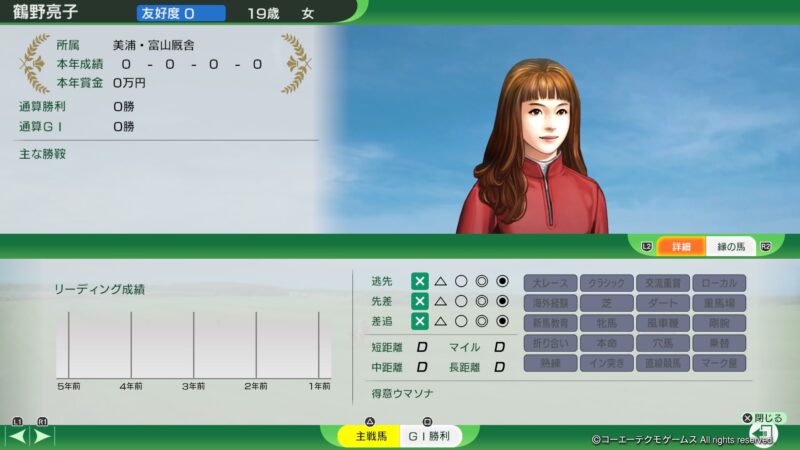Click the 芝 skill badge
Screen dimensions: 800x450
click(x=607, y=303)
